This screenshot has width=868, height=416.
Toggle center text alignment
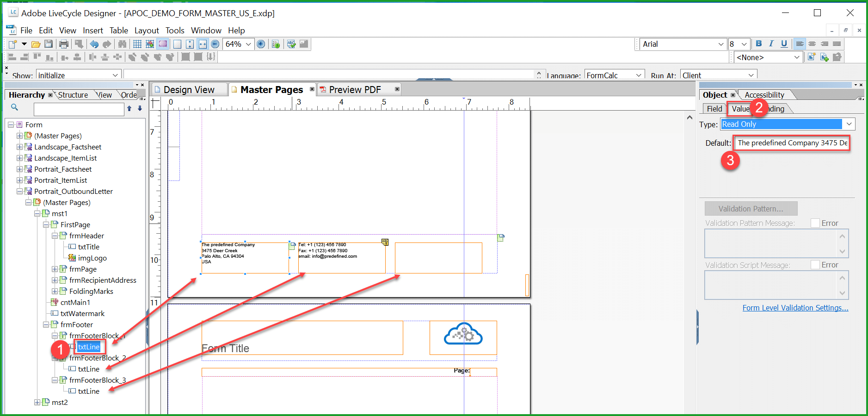[x=812, y=43]
